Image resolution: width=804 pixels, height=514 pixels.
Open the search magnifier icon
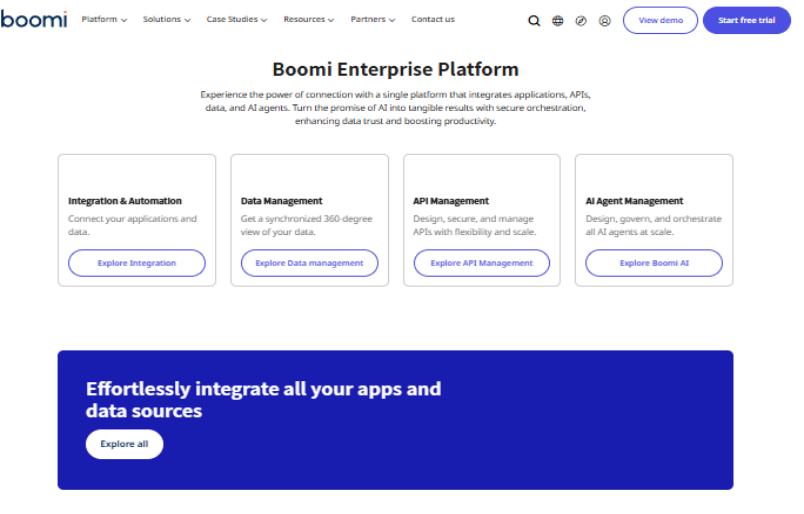pos(534,20)
